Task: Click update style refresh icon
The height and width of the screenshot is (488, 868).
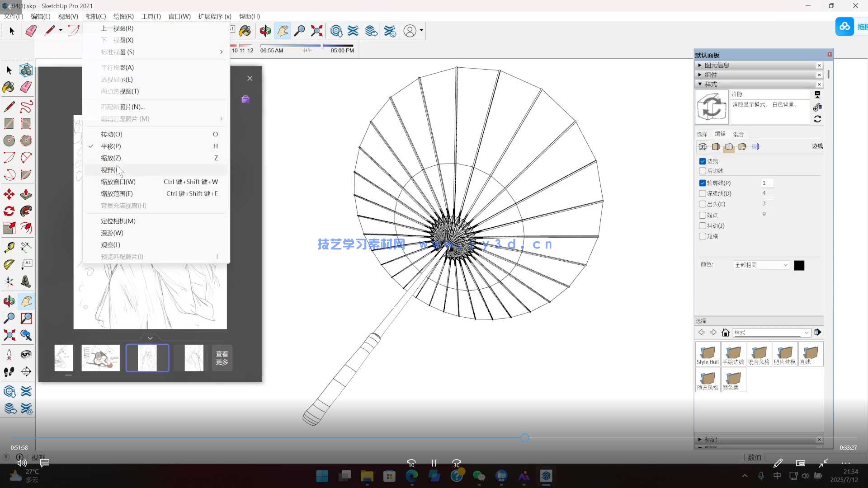Action: click(x=817, y=119)
